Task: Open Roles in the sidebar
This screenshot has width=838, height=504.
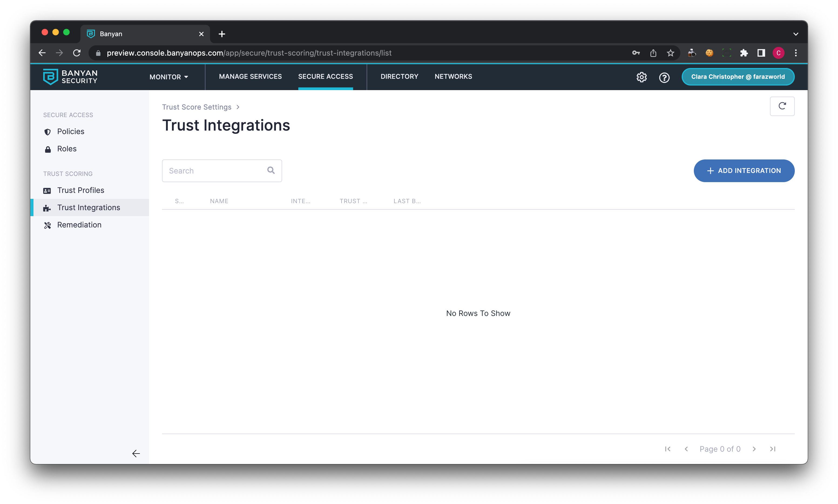Action: (90, 149)
